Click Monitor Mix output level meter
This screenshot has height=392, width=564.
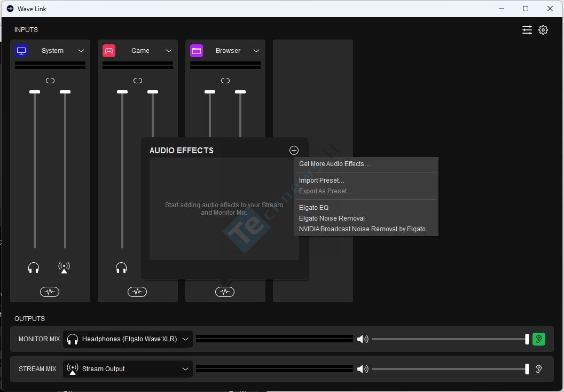(275, 339)
